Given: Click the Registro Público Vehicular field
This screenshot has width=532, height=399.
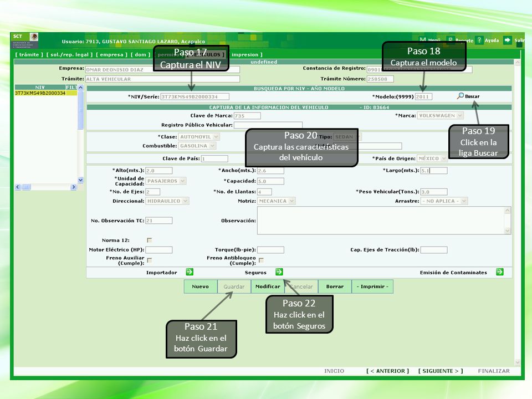Looking at the screenshot, I should pyautogui.click(x=268, y=125).
